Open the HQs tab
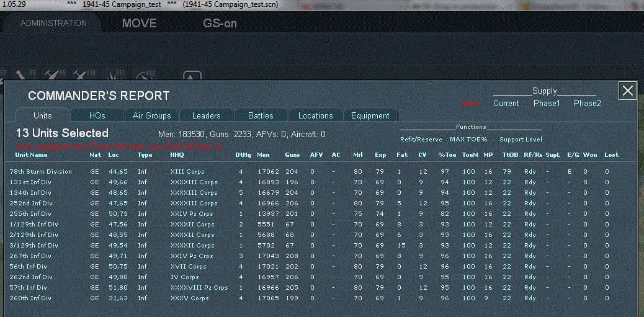 tap(97, 116)
